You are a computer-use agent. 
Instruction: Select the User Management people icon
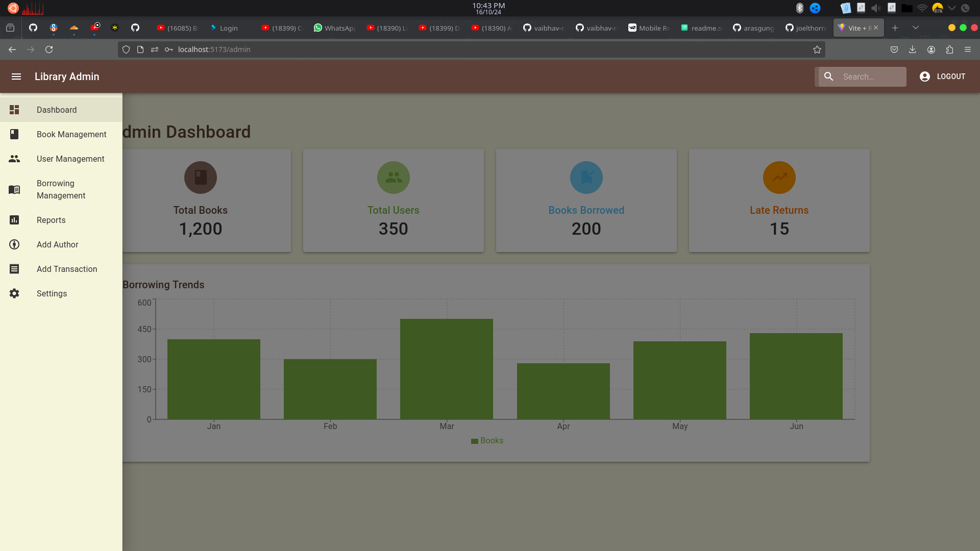[14, 159]
